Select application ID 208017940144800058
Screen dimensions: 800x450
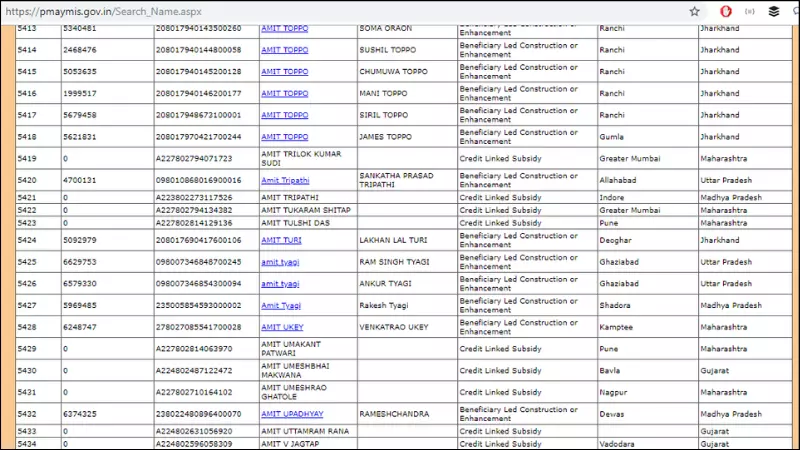[198, 50]
